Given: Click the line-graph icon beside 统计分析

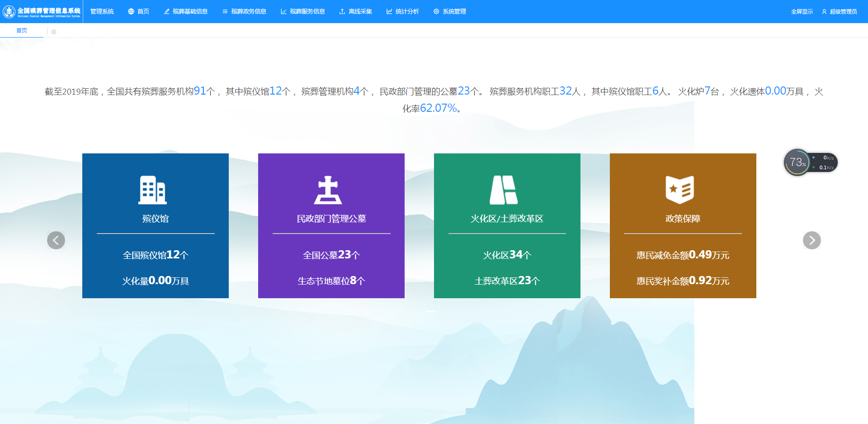Looking at the screenshot, I should (389, 11).
